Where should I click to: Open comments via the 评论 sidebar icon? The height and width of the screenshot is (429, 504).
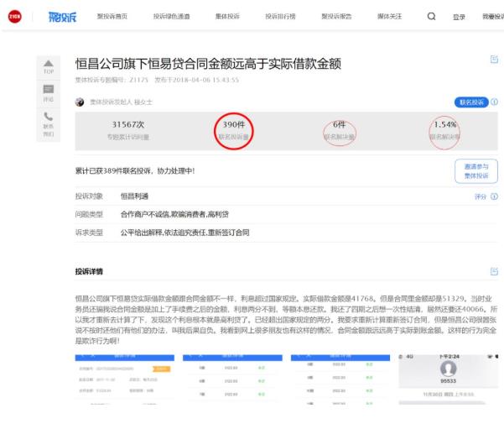click(x=49, y=93)
